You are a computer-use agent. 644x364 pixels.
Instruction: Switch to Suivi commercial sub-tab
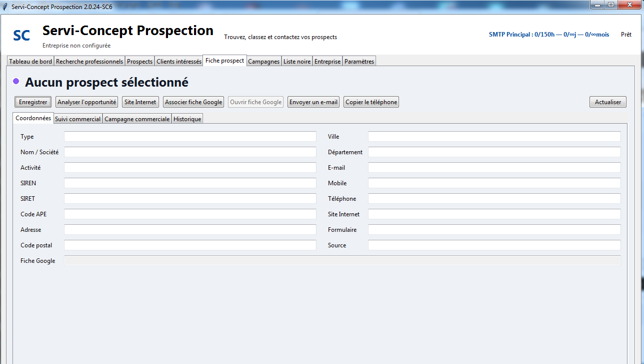[77, 119]
